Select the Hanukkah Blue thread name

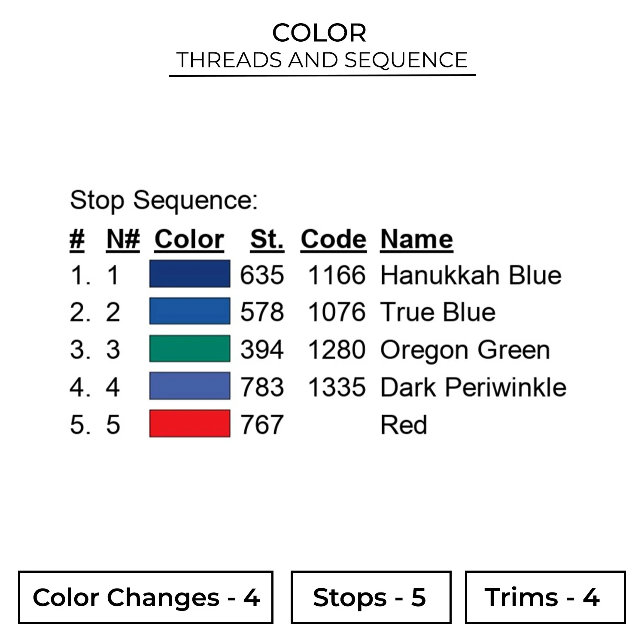click(x=471, y=275)
